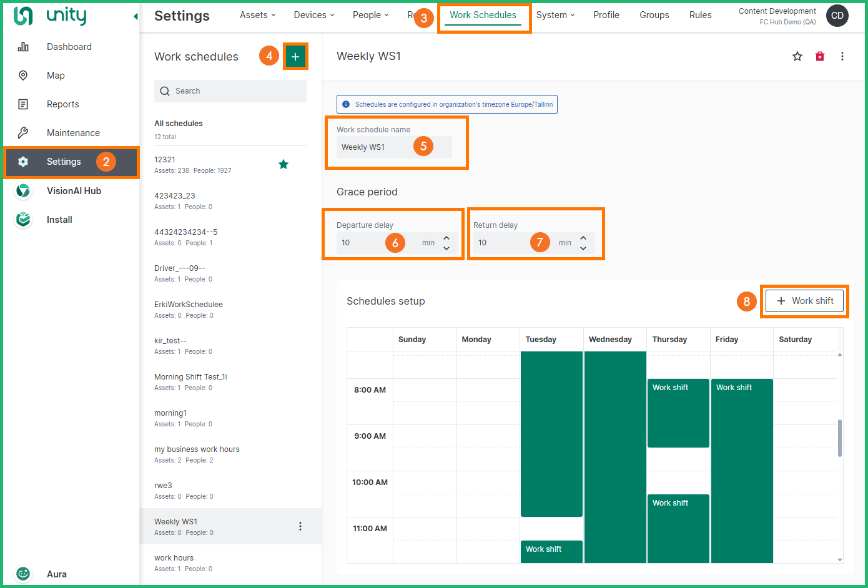
Task: Expand the Assets dropdown menu
Action: coord(257,15)
